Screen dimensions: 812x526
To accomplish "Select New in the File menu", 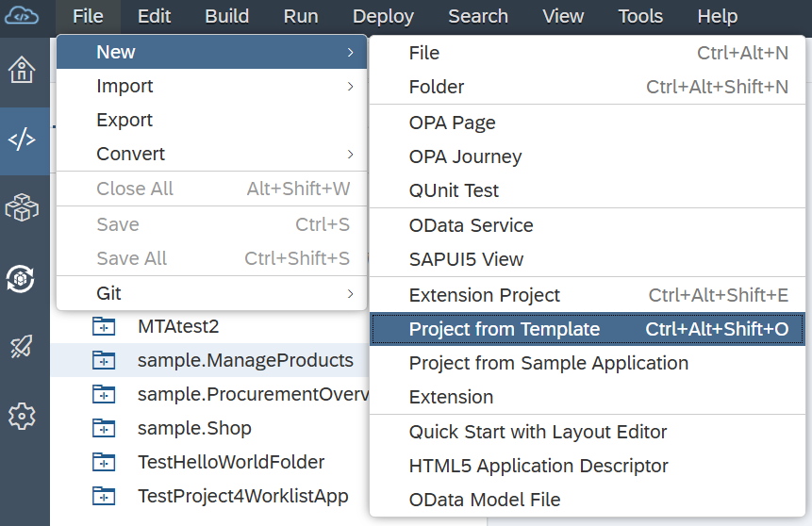I will (212, 52).
